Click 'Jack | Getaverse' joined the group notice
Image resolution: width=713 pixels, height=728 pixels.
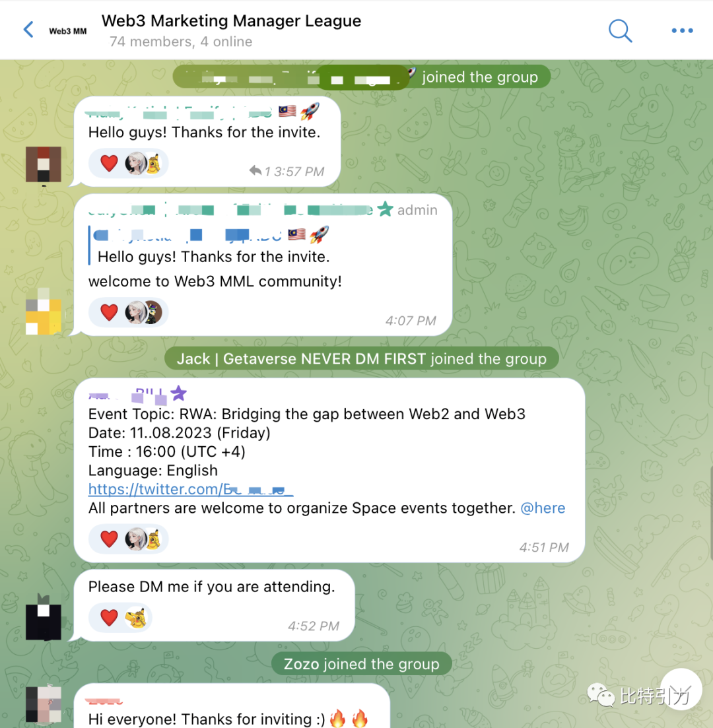[361, 358]
